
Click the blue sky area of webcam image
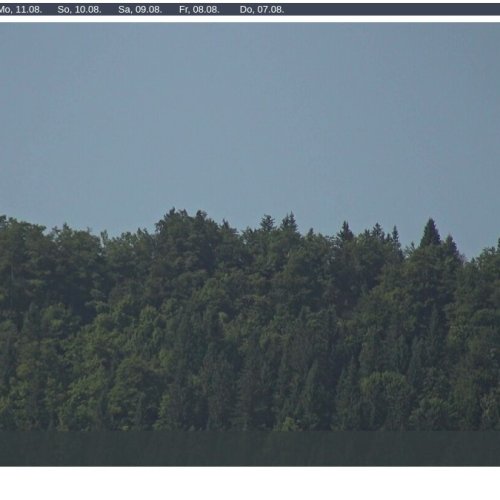pyautogui.click(x=250, y=117)
